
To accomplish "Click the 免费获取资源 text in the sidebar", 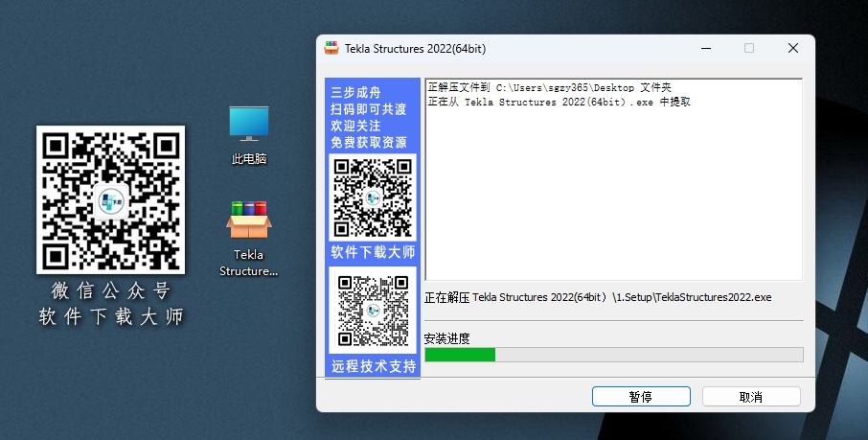I will 369,143.
